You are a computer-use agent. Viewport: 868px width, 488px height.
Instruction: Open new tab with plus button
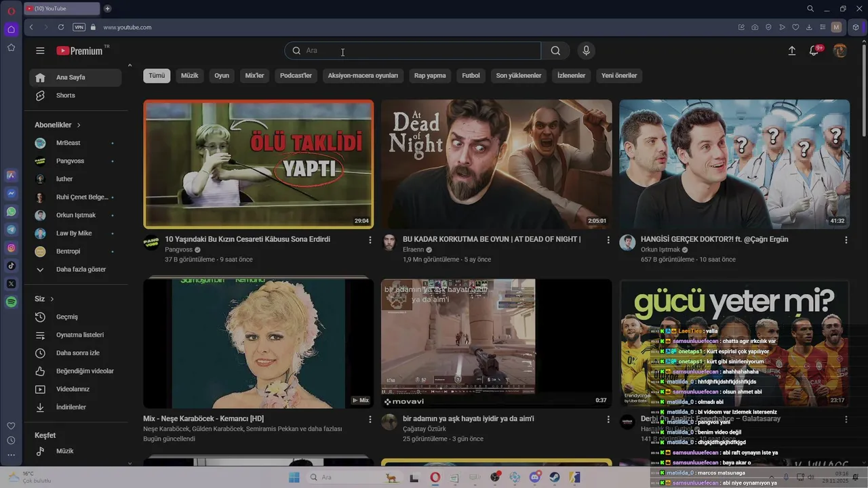point(107,9)
